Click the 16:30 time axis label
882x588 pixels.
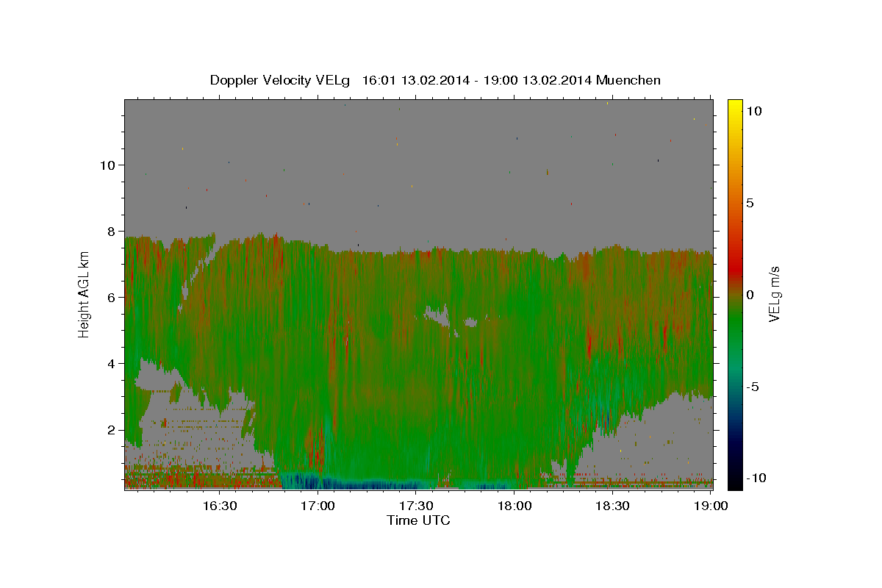(x=220, y=506)
